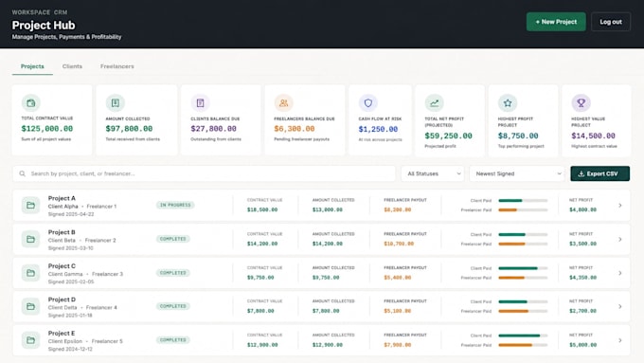The image size is (644, 363).
Task: Expand Project C row chevron
Action: [x=620, y=273]
